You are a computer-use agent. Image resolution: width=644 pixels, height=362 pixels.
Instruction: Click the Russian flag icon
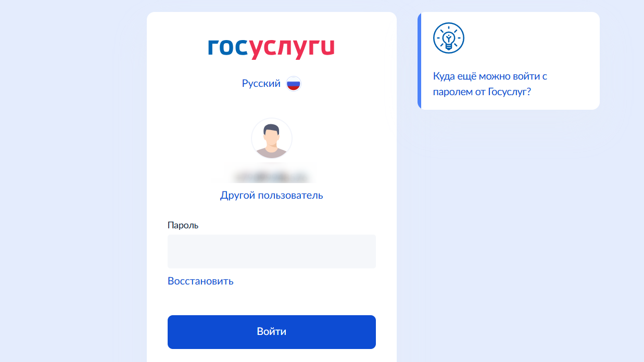[294, 84]
